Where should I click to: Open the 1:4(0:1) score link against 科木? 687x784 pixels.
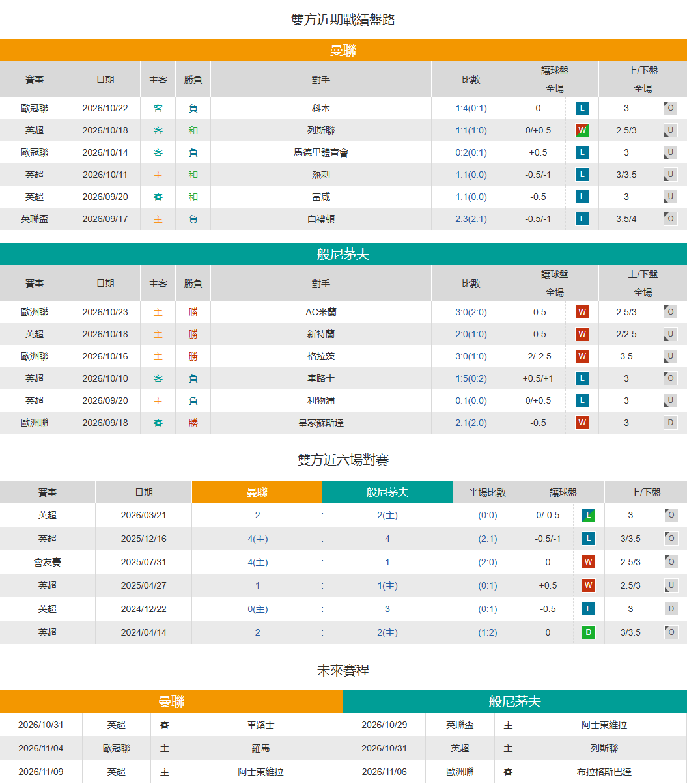tap(471, 108)
